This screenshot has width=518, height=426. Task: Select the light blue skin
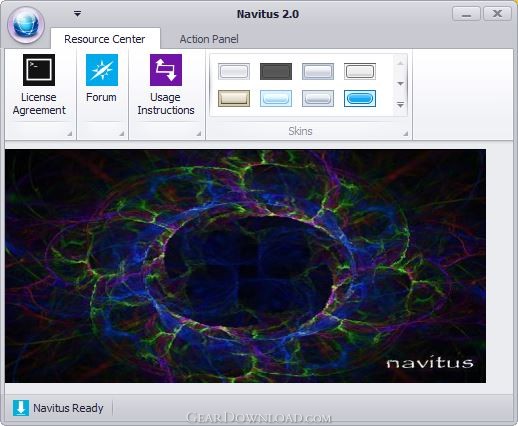coord(276,98)
